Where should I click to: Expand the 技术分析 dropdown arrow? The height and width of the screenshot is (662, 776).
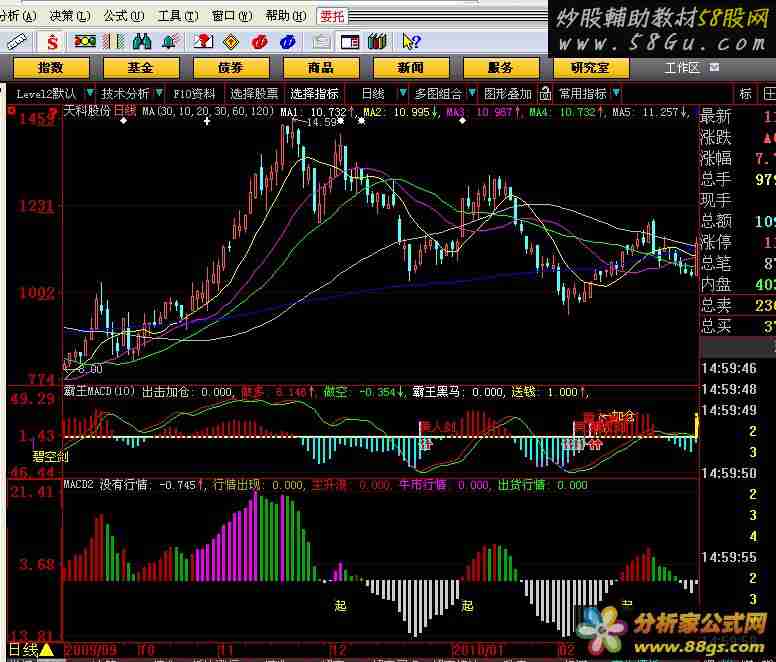(159, 93)
